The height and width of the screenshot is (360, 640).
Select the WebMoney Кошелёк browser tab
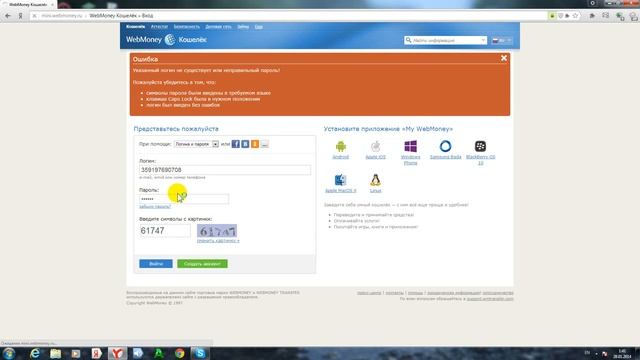tap(28, 4)
